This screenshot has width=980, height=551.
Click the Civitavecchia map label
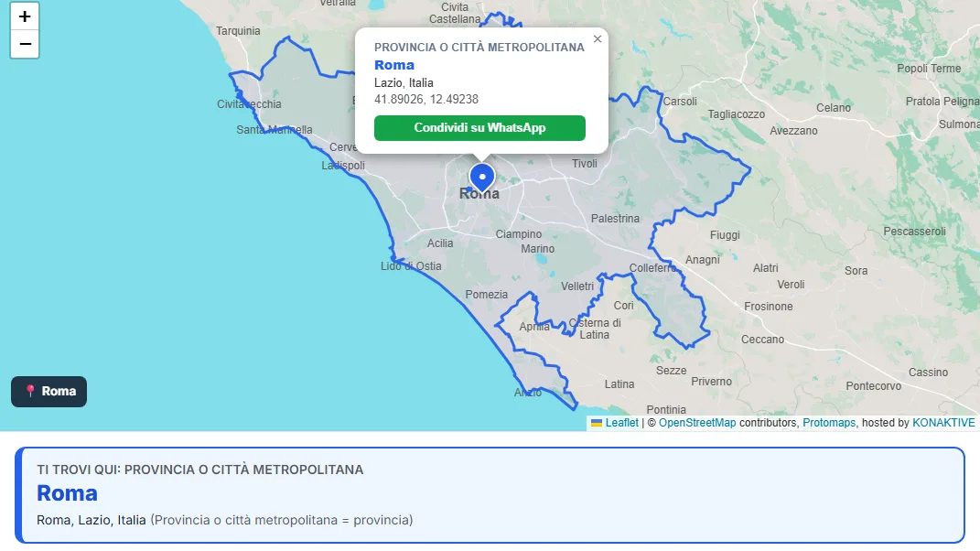tap(249, 104)
